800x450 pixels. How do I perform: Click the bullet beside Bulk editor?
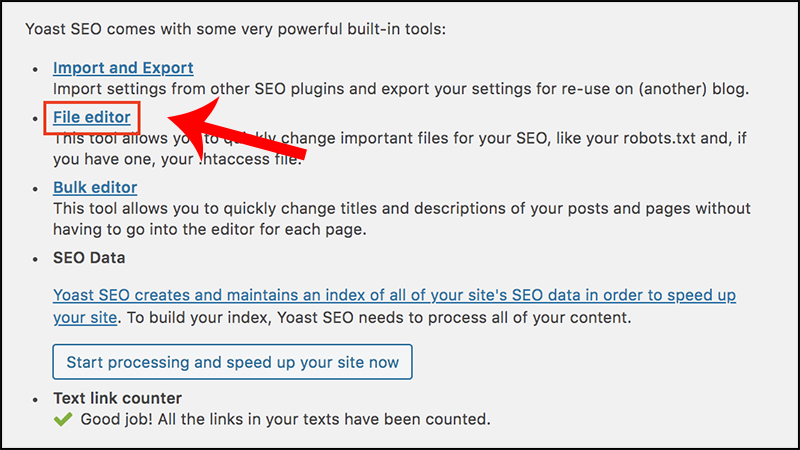point(38,188)
